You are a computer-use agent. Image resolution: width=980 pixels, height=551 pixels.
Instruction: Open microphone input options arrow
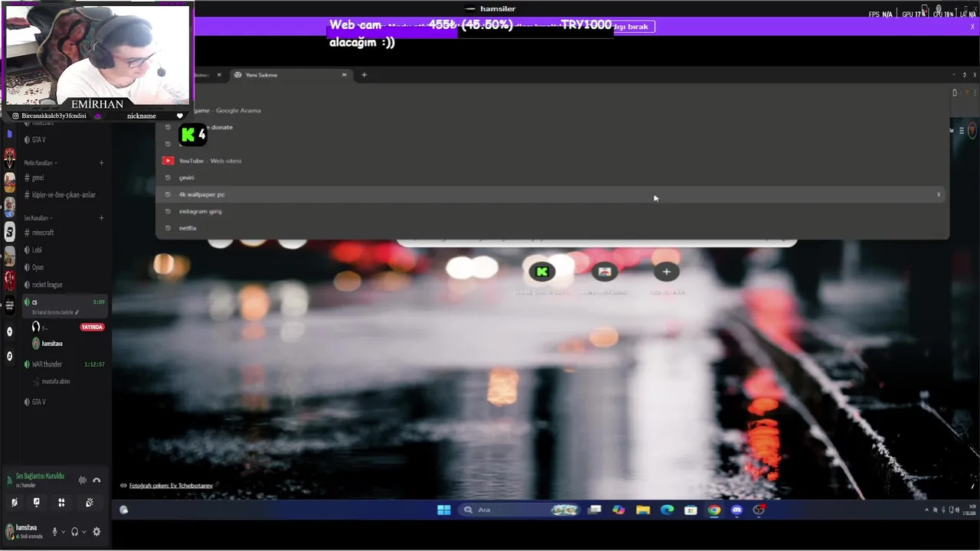click(63, 532)
